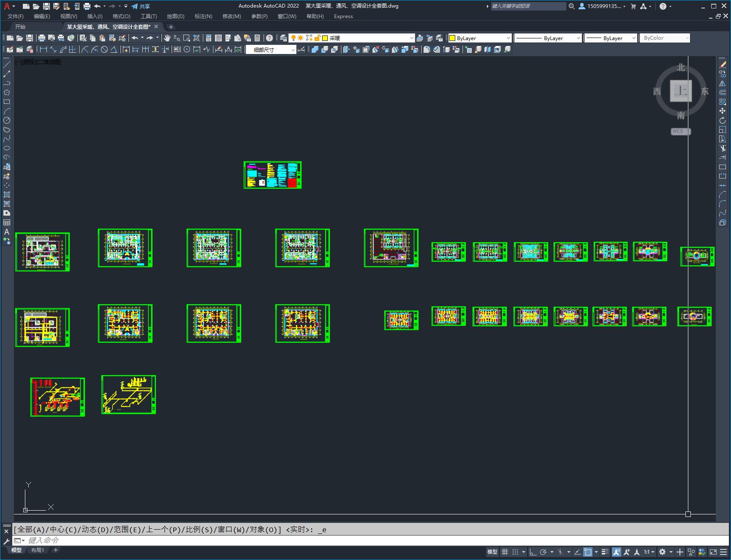Open the QuickCalc calculator
The width and height of the screenshot is (731, 560).
click(x=257, y=38)
